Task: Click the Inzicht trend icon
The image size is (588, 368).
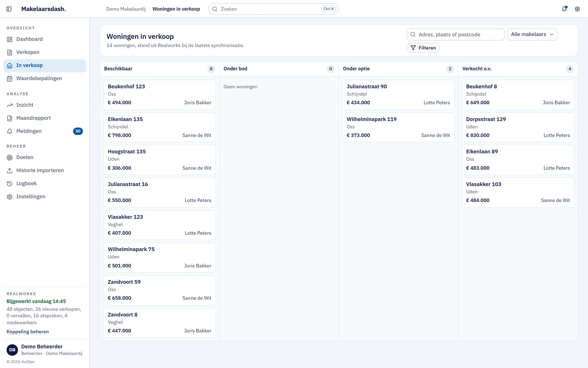Action: [10, 105]
